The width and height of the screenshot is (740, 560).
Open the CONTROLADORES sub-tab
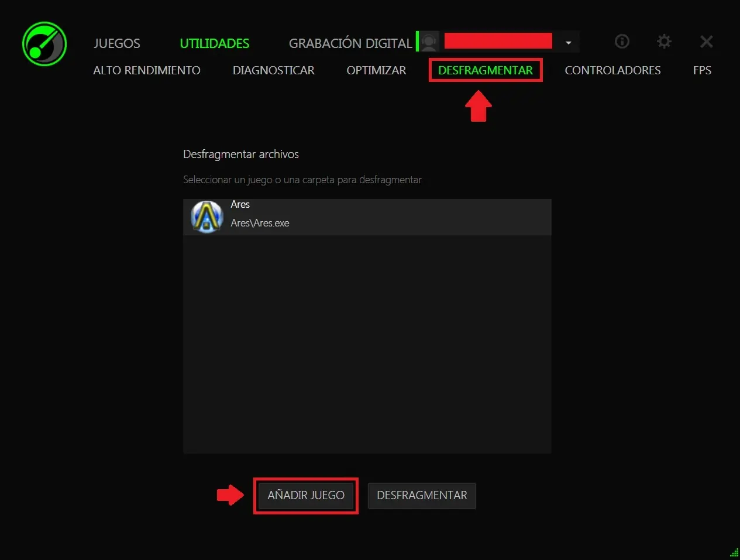(612, 70)
